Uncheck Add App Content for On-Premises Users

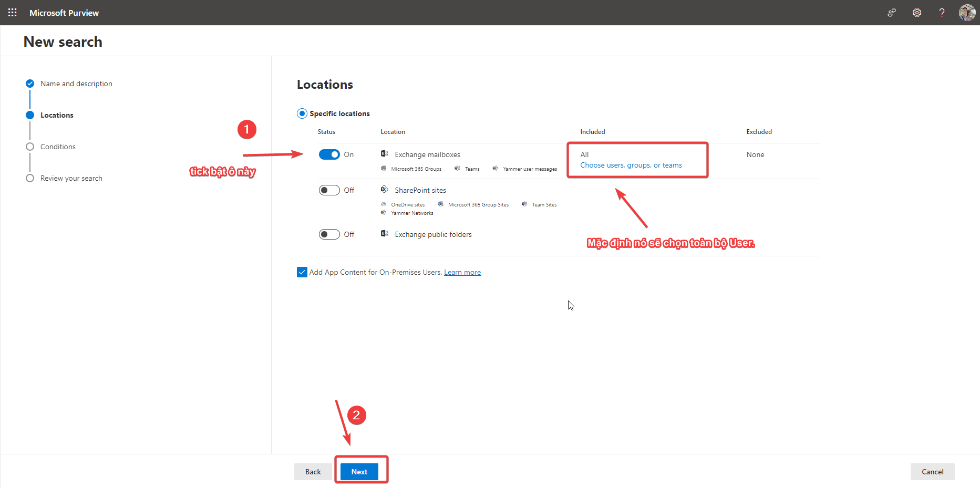(x=302, y=272)
